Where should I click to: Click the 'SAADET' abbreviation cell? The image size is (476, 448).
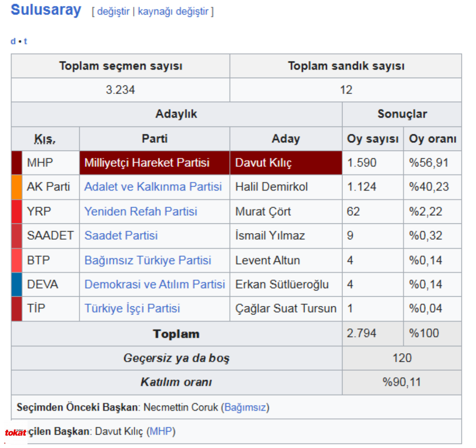point(50,235)
